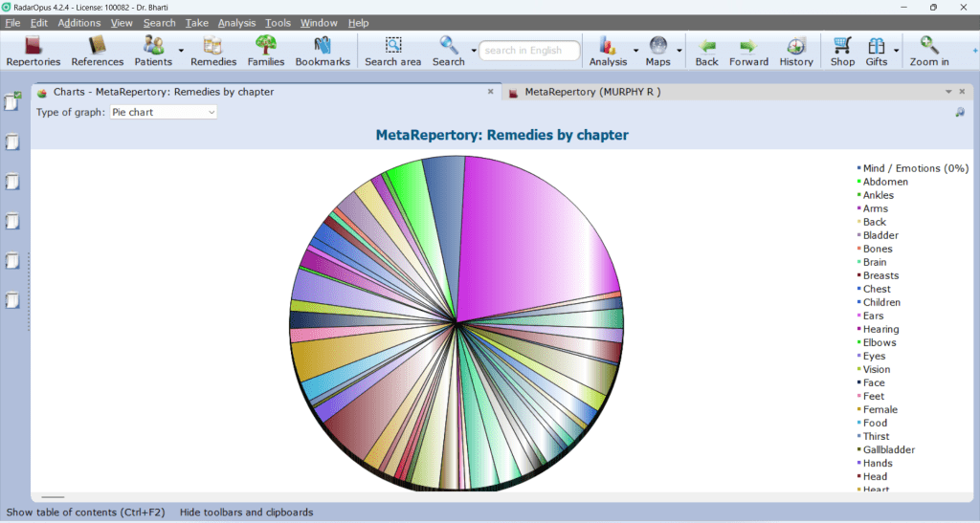Screen dimensions: 980x523
Task: Open the Repertories toolbar icon
Action: tap(33, 52)
